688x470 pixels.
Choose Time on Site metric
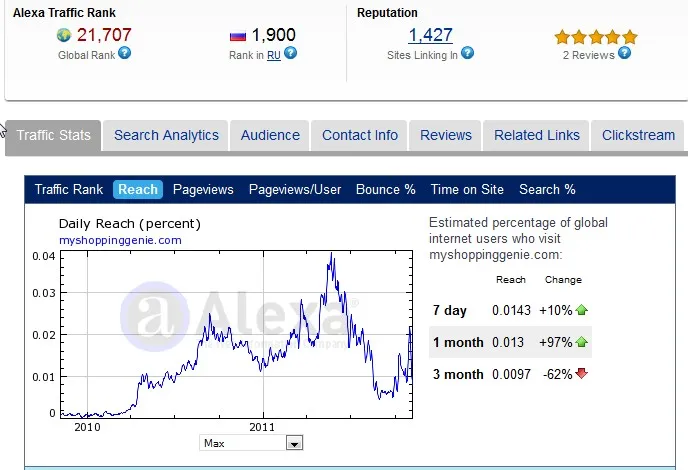click(467, 189)
